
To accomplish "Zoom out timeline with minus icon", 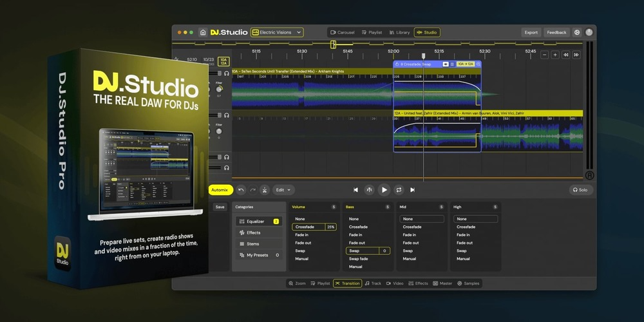I will pyautogui.click(x=545, y=55).
